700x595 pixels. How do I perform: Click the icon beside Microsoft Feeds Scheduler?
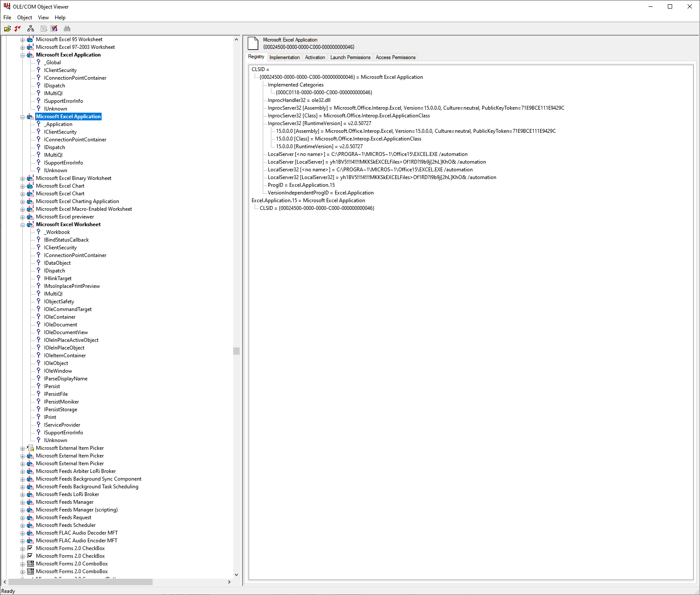click(x=30, y=525)
